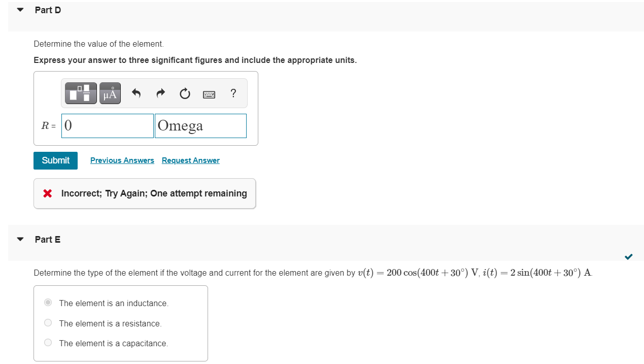Viewport: 644px width, 364px height.
Task: Click the Omega units field
Action: 200,125
